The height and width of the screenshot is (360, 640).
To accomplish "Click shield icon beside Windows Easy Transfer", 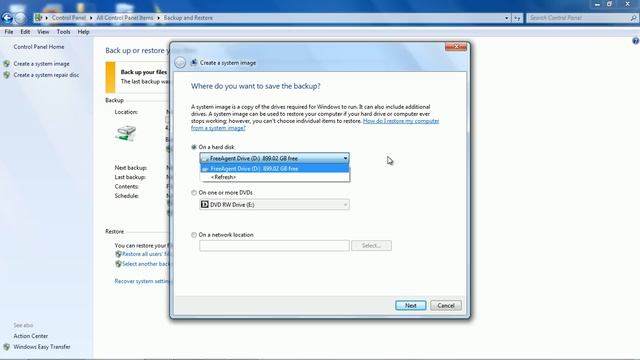I will [7, 347].
